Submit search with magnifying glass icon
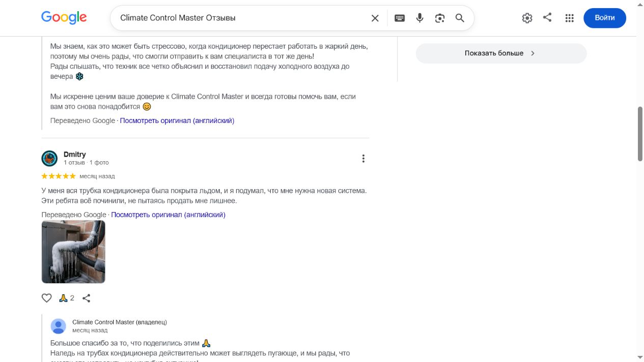 460,18
